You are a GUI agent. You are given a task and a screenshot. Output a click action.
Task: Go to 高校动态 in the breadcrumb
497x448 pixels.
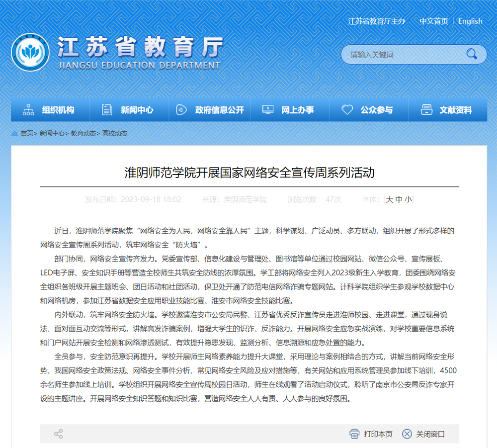(115, 133)
